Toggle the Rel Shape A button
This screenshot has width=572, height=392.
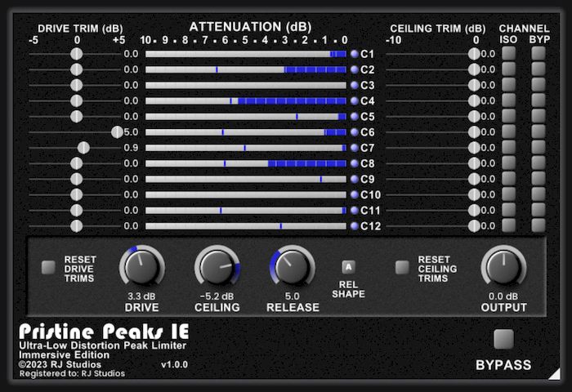click(349, 266)
